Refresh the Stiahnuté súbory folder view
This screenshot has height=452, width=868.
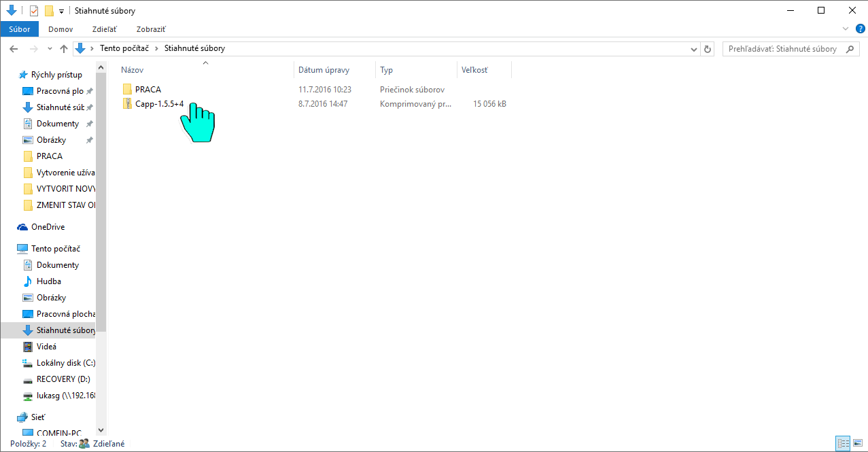(708, 49)
